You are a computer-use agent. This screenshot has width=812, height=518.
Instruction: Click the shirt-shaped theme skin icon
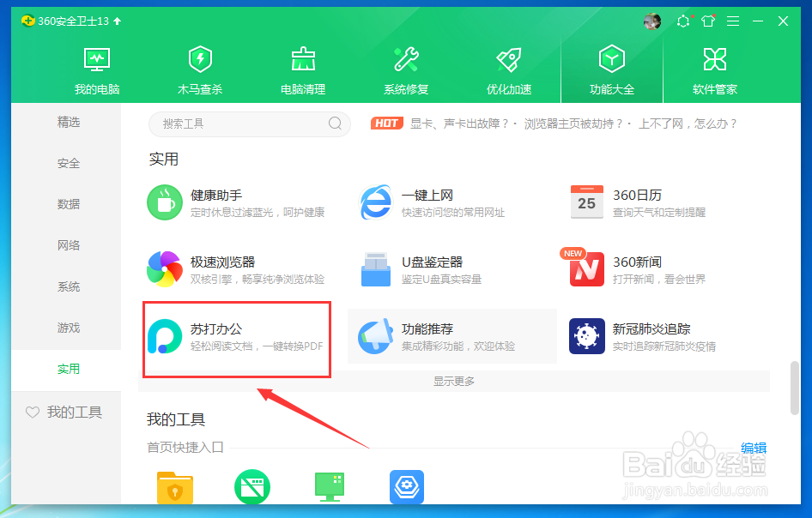click(x=707, y=22)
